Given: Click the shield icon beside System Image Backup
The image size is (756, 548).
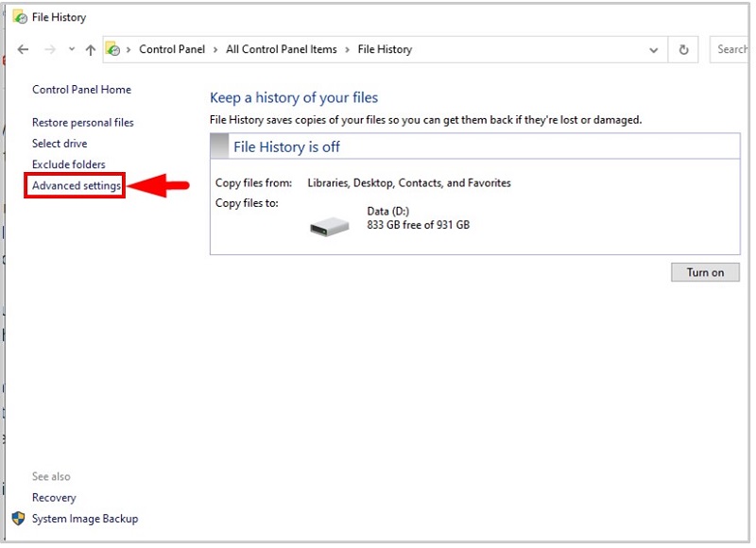Looking at the screenshot, I should pos(19,518).
